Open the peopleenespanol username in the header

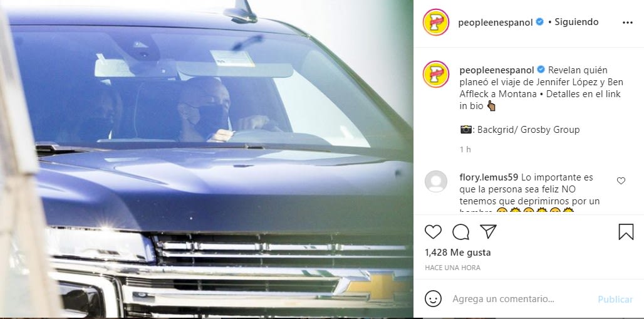[x=496, y=23]
